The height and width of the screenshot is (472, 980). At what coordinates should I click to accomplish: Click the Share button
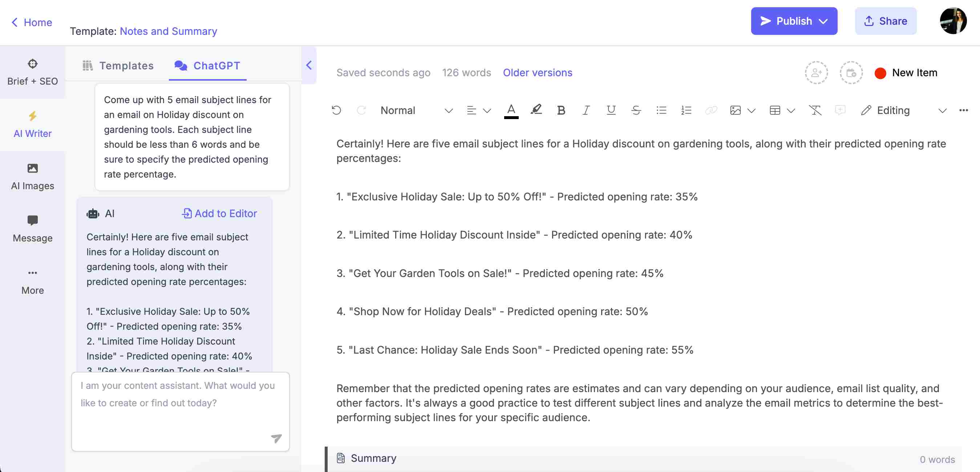[x=885, y=21]
